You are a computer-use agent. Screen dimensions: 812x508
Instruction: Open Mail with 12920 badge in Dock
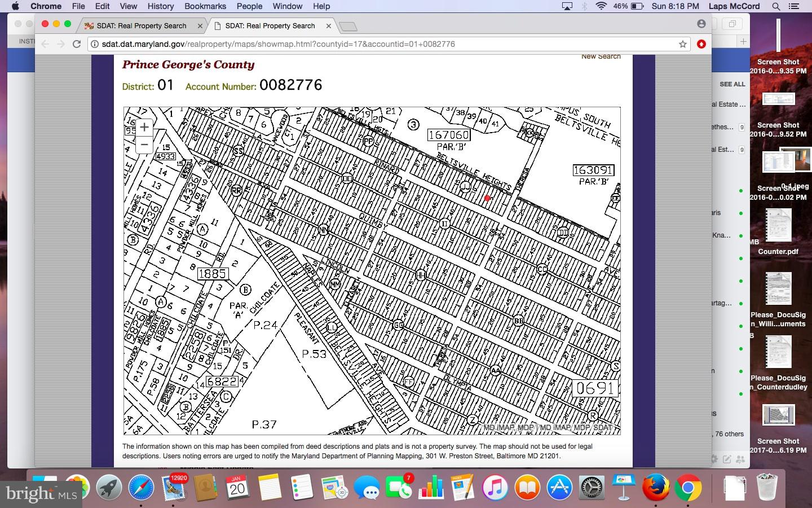tap(174, 488)
